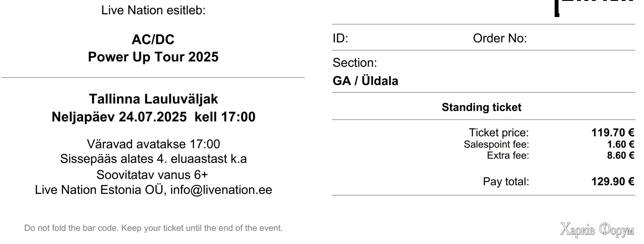644x244 pixels.
Task: Click the bar code folding notice
Action: (x=153, y=228)
